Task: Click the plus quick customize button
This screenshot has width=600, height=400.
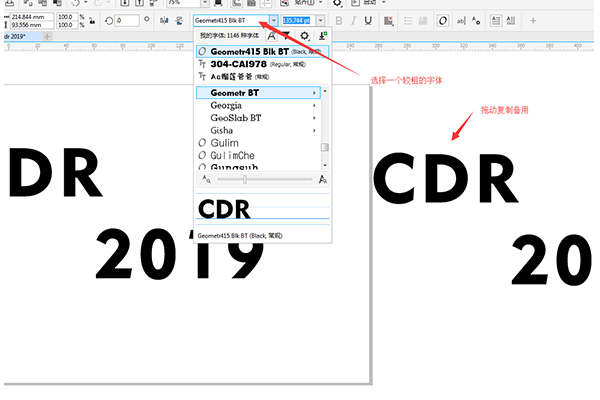Action: pyautogui.click(x=533, y=21)
